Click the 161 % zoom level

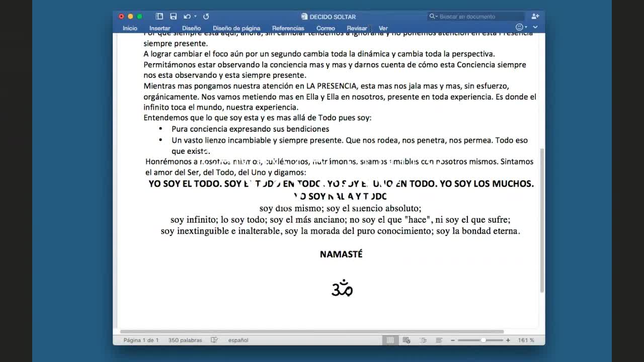[x=526, y=340]
